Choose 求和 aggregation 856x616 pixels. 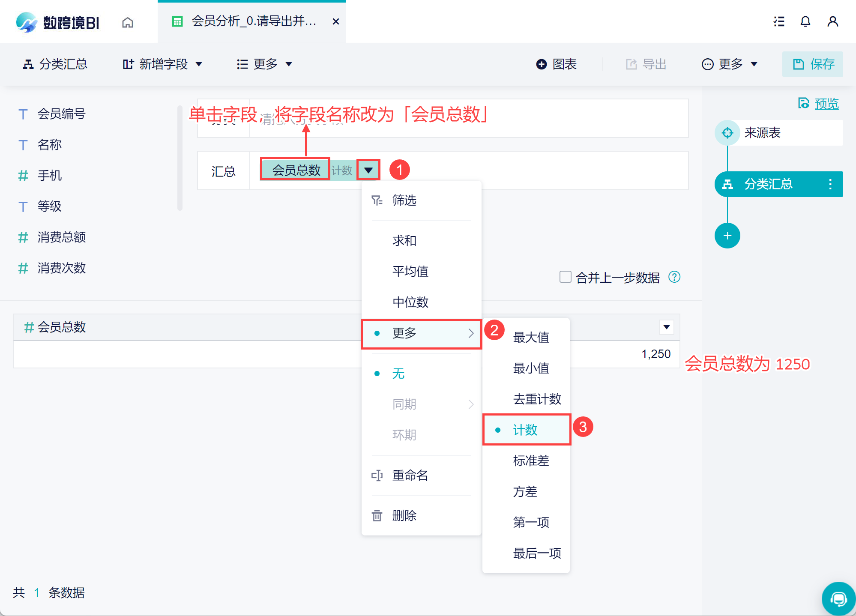422,240
